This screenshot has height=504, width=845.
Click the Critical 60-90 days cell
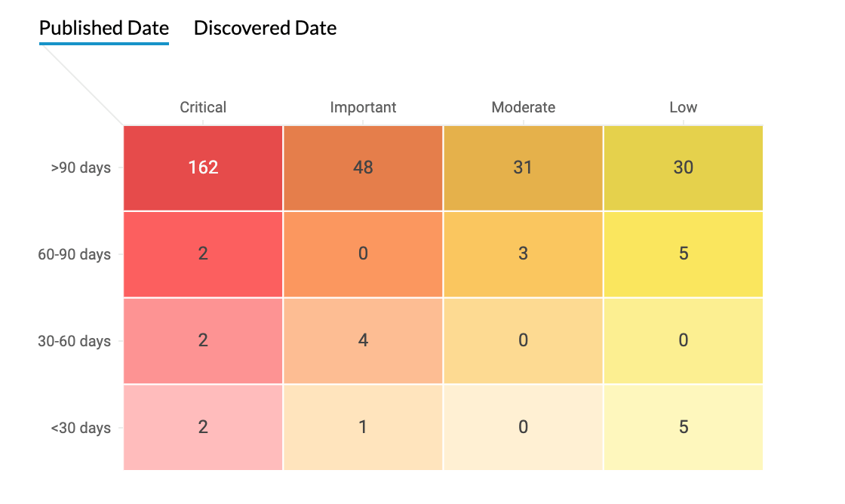point(203,254)
